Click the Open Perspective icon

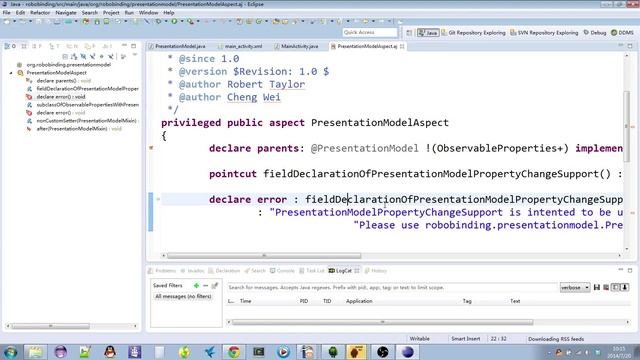(409, 32)
